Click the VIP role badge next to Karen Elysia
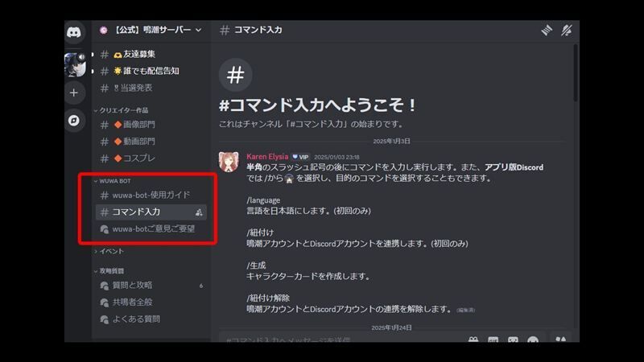Viewport: 644px width, 362px height. coord(300,157)
